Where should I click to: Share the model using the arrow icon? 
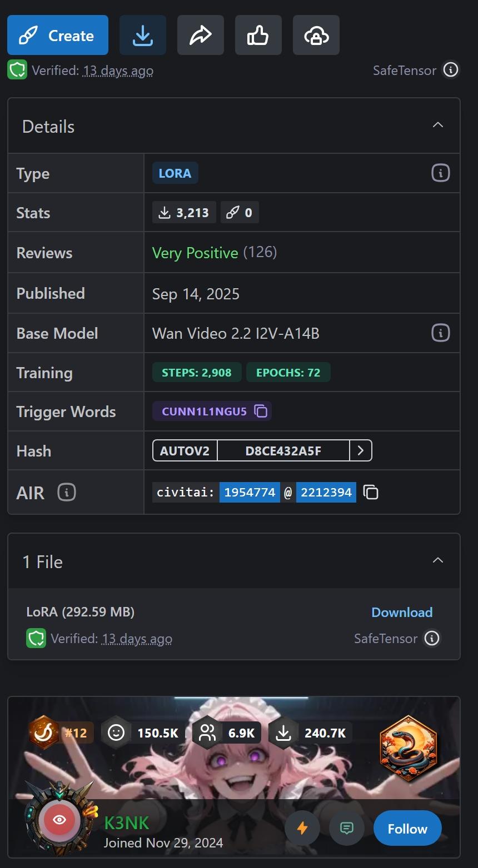tap(201, 35)
